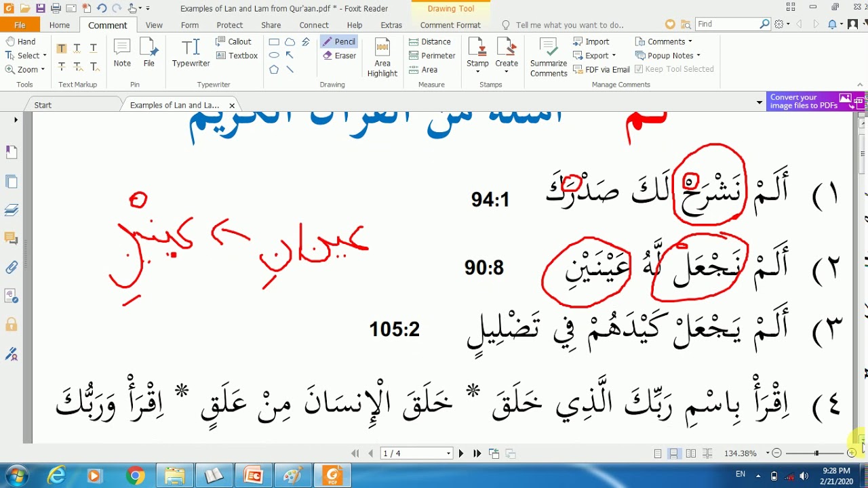This screenshot has width=868, height=488.
Task: Select the oval drawing shape
Action: pos(274,56)
